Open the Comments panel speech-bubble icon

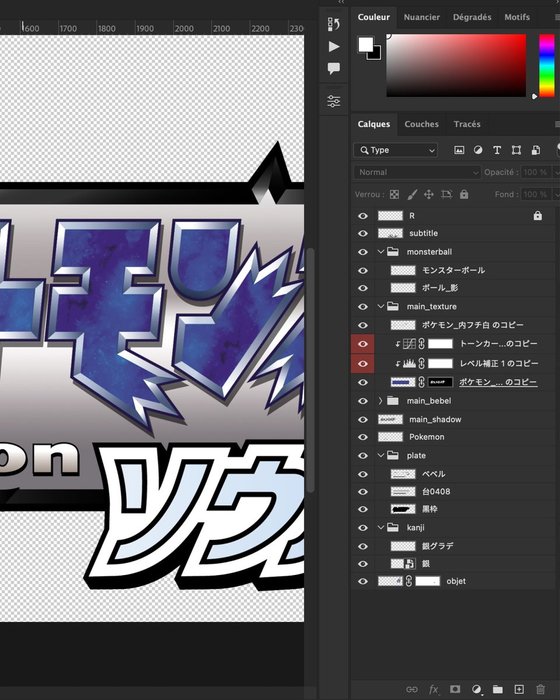(x=334, y=68)
